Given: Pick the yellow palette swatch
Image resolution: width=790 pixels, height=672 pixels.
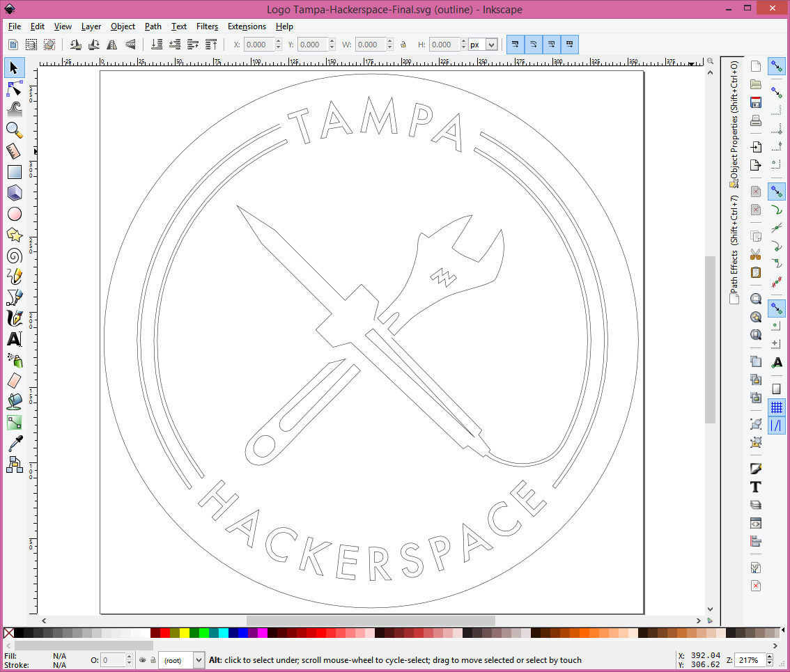Looking at the screenshot, I should pos(185,633).
